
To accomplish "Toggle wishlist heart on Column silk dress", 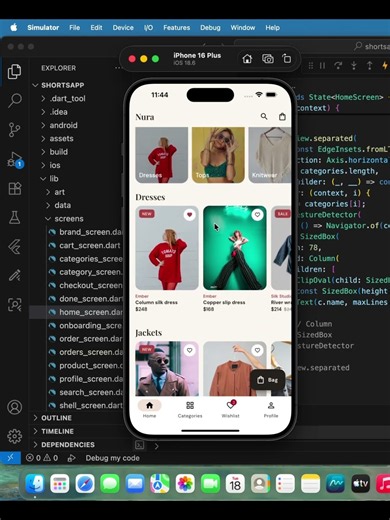I will coord(189,215).
